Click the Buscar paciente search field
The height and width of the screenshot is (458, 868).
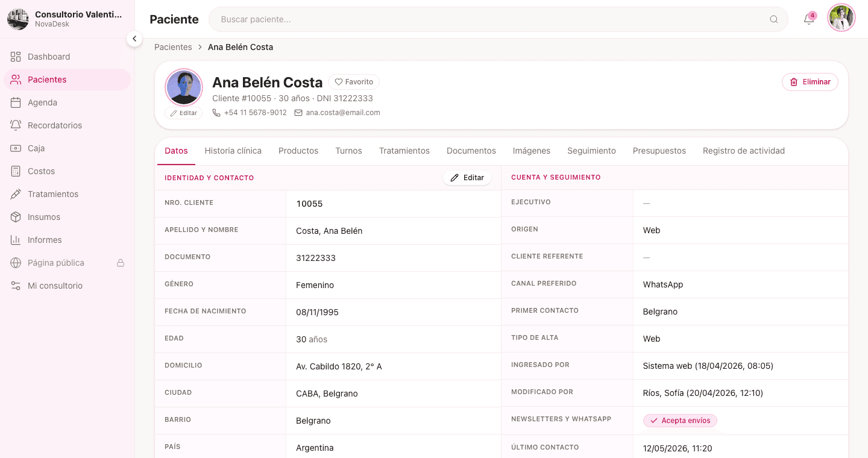pos(498,19)
